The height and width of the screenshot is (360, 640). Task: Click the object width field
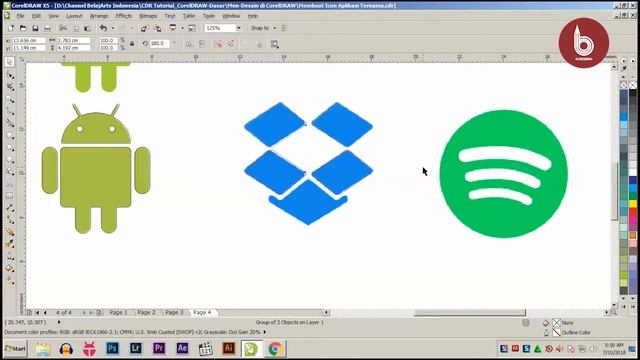click(73, 40)
